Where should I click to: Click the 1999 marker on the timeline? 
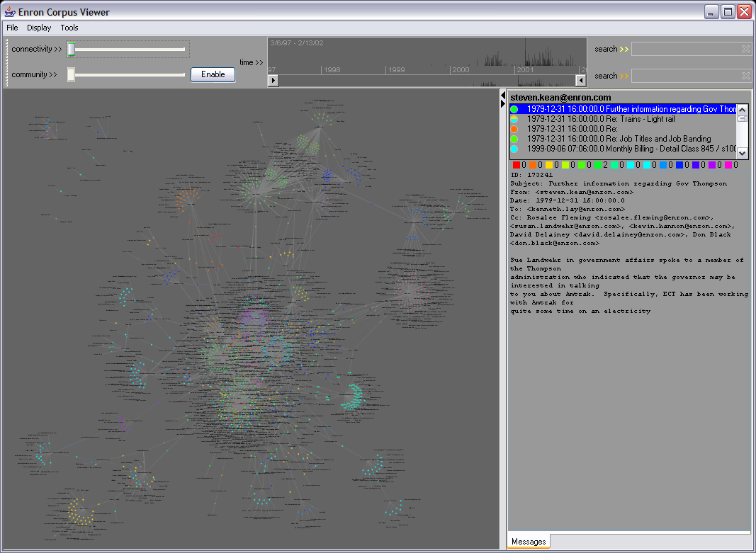pos(396,70)
